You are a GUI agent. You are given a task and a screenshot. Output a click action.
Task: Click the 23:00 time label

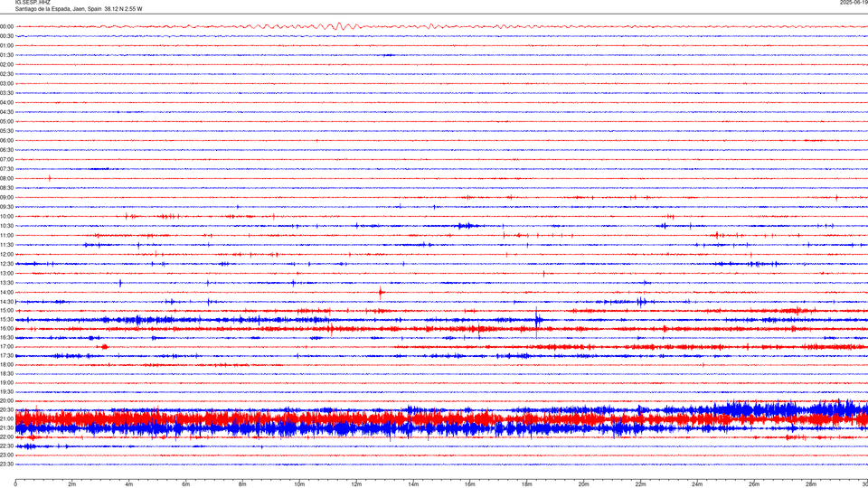6,455
